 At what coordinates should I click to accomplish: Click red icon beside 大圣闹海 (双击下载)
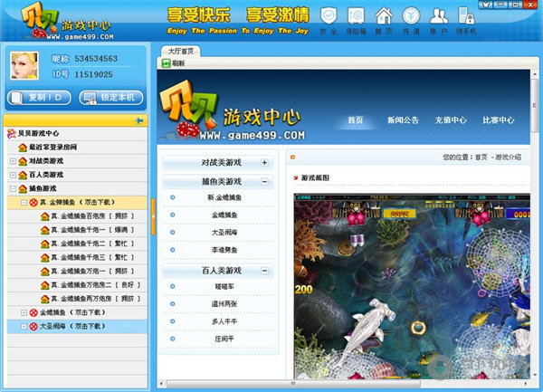(x=33, y=326)
